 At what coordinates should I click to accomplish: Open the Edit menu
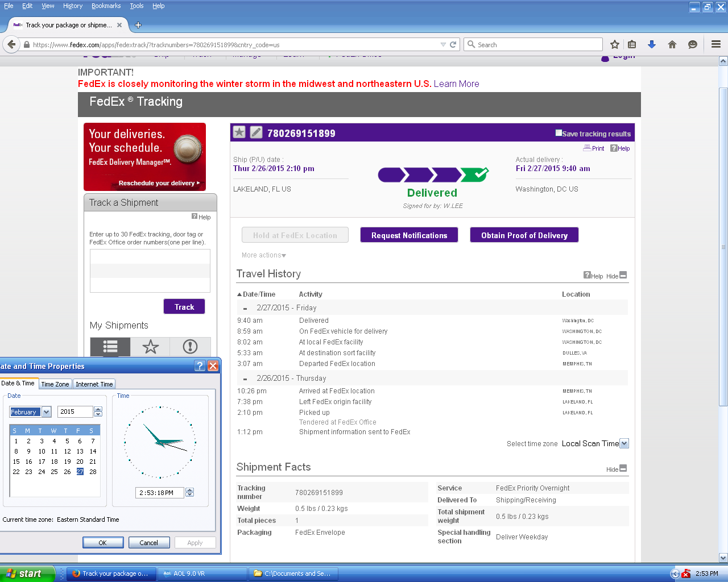click(27, 6)
